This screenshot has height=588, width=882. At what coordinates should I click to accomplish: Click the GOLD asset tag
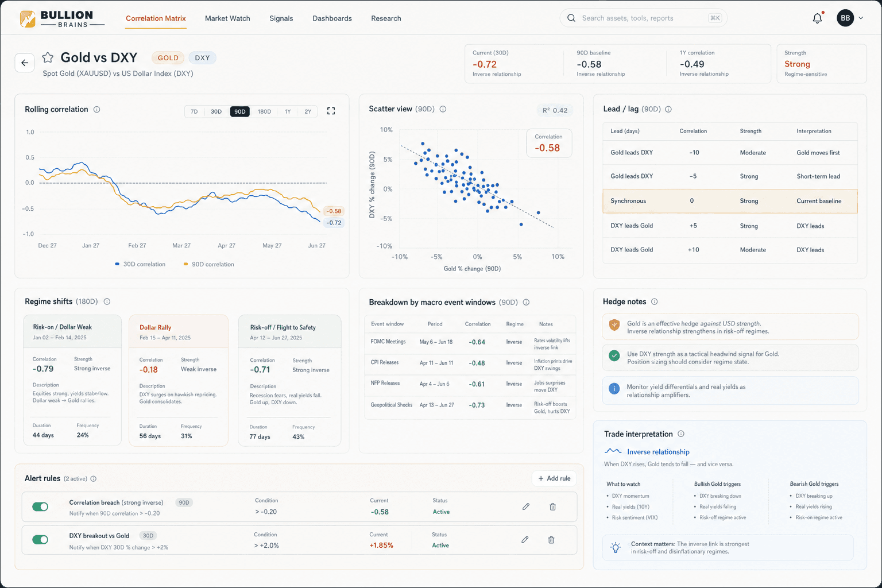tap(168, 58)
